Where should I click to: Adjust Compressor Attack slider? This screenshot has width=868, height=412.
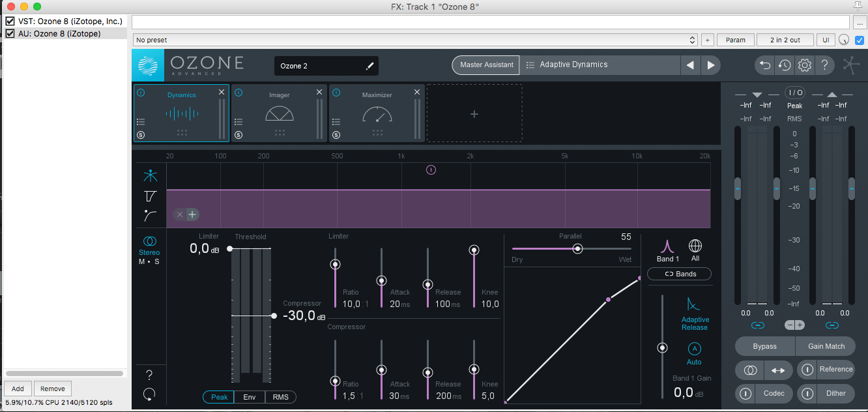pyautogui.click(x=381, y=370)
